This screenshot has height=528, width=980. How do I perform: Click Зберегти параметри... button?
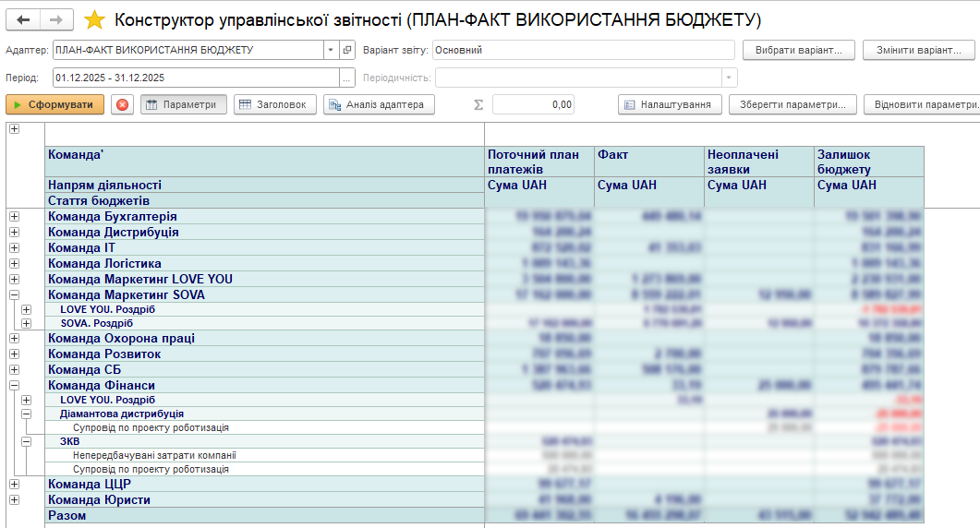click(792, 104)
